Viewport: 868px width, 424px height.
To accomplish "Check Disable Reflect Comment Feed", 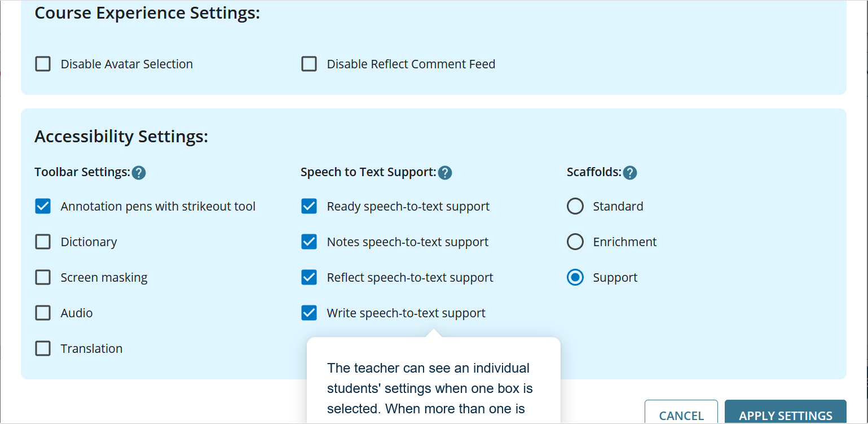I will pos(309,64).
